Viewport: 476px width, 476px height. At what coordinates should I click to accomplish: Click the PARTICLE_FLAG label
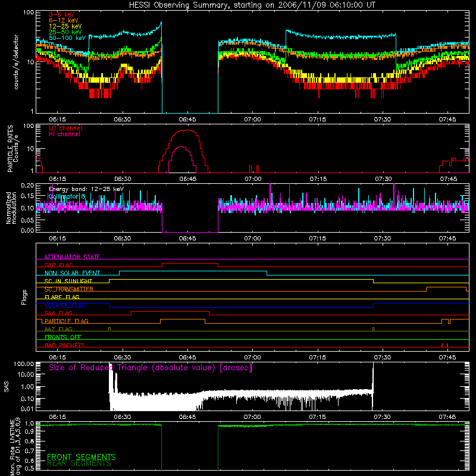point(67,321)
